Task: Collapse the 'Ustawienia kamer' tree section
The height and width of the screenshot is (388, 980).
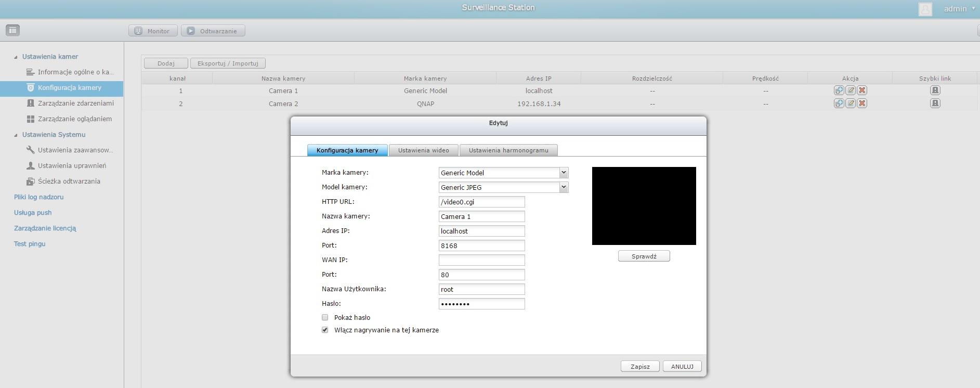Action: 16,57
